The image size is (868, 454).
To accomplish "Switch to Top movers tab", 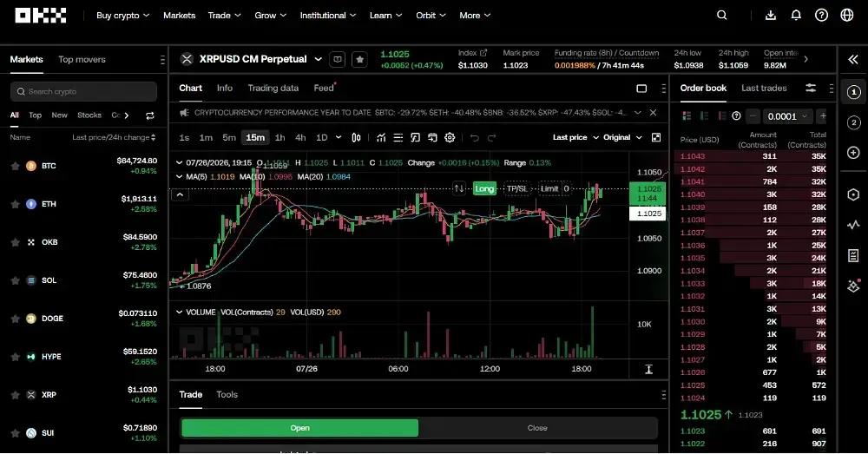I will point(82,59).
